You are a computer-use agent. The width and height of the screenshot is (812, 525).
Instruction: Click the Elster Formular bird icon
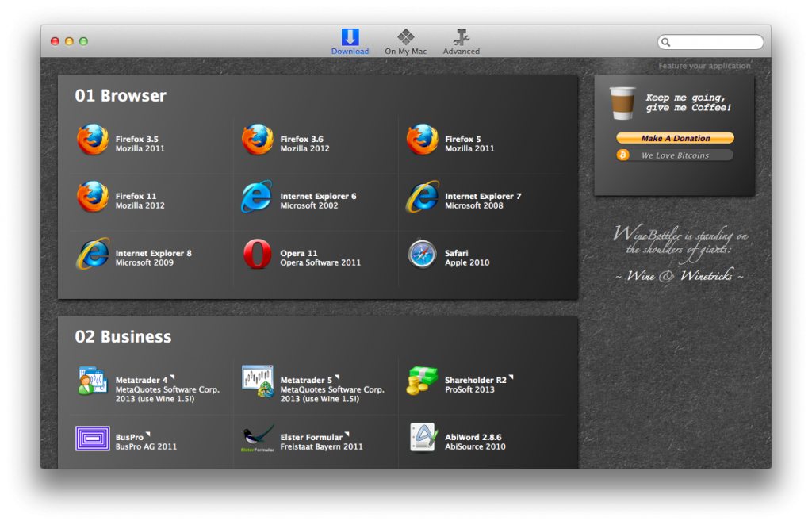click(x=257, y=439)
